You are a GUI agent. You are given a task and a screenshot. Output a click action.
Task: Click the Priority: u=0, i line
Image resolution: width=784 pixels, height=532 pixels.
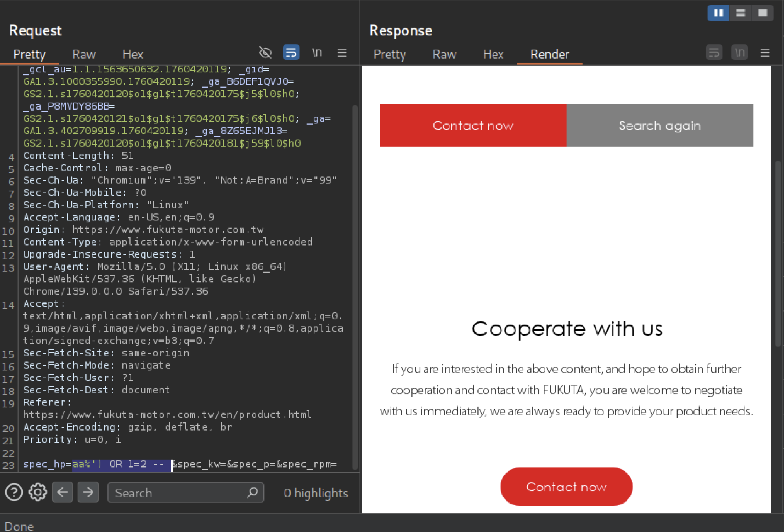[72, 439]
